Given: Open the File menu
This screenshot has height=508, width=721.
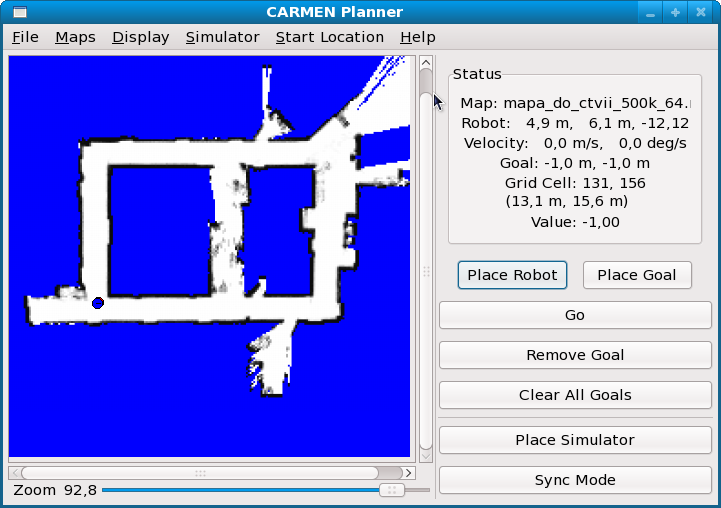Looking at the screenshot, I should pos(25,37).
